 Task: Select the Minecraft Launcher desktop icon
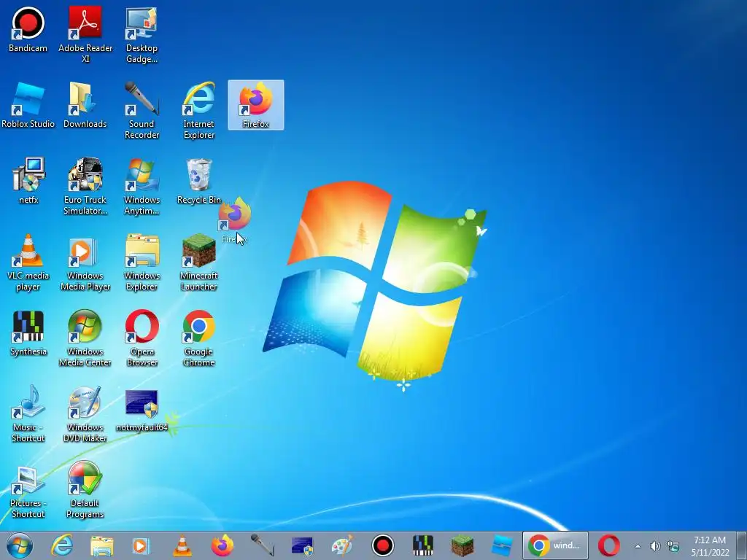(198, 262)
